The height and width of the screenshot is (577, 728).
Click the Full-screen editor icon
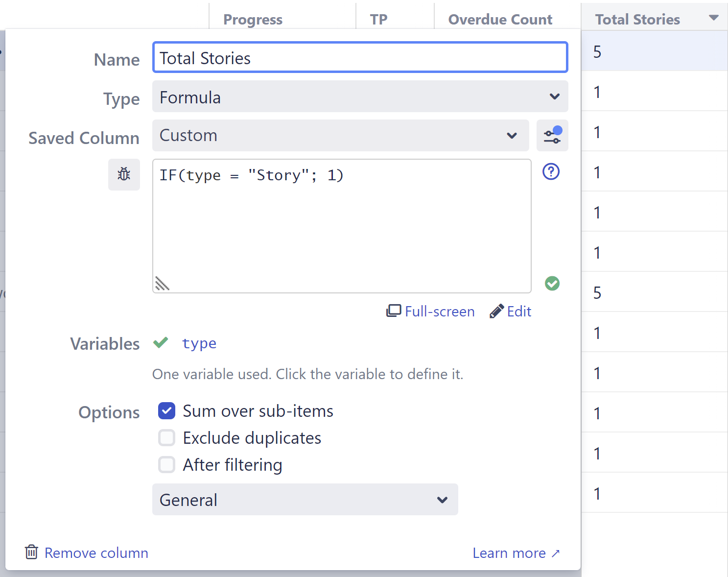tap(394, 311)
